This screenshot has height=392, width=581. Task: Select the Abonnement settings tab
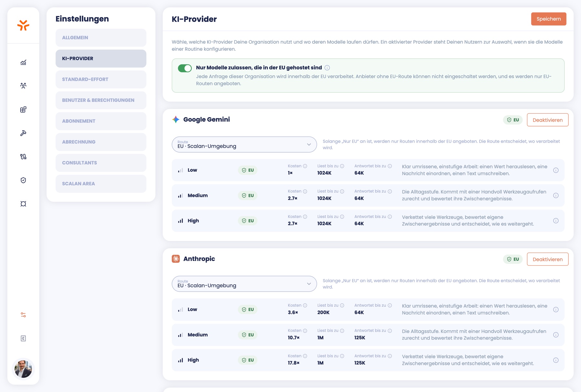point(101,121)
